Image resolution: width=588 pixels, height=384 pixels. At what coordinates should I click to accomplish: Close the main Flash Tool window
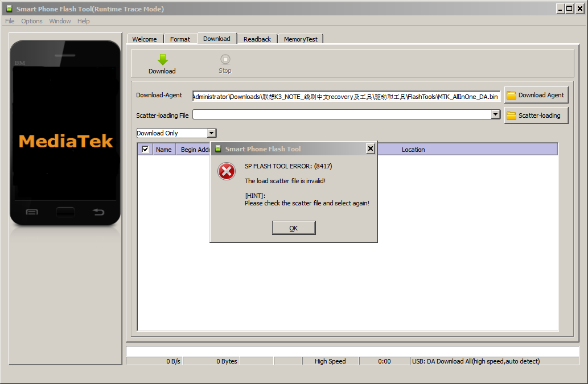[580, 8]
